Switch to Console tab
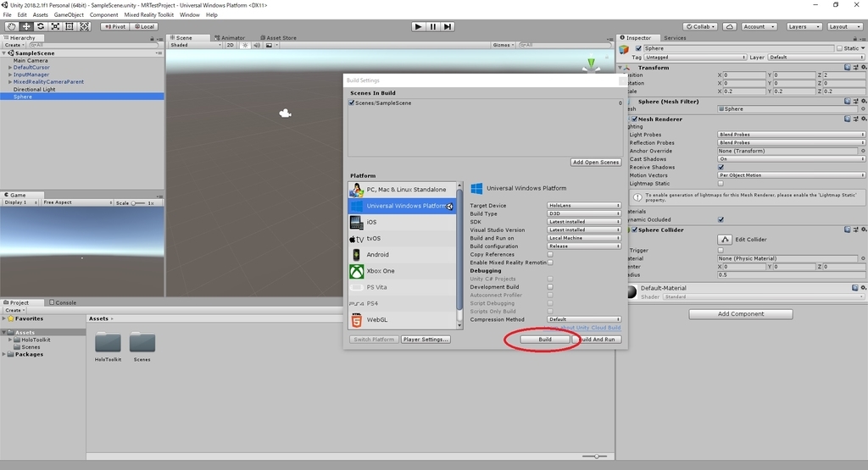The image size is (868, 470). point(63,302)
